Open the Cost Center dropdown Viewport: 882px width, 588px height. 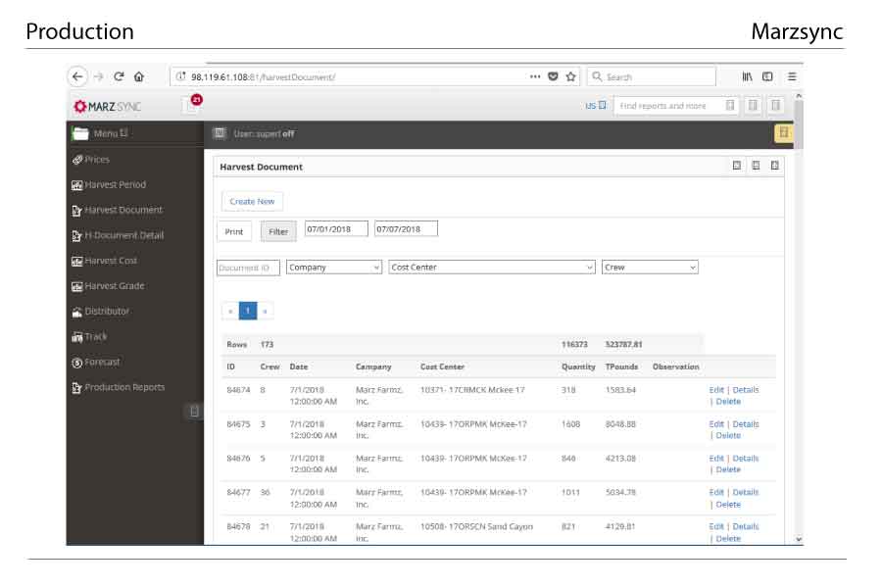click(x=491, y=267)
